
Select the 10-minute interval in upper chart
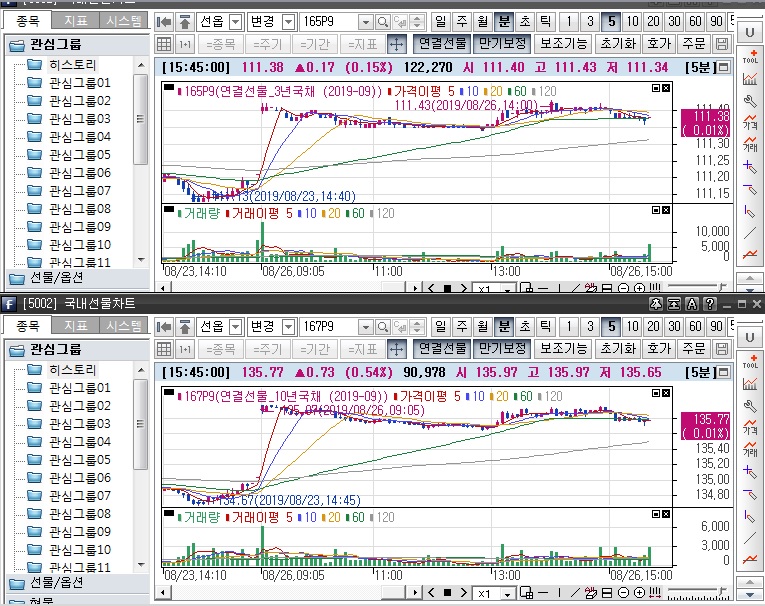point(632,22)
